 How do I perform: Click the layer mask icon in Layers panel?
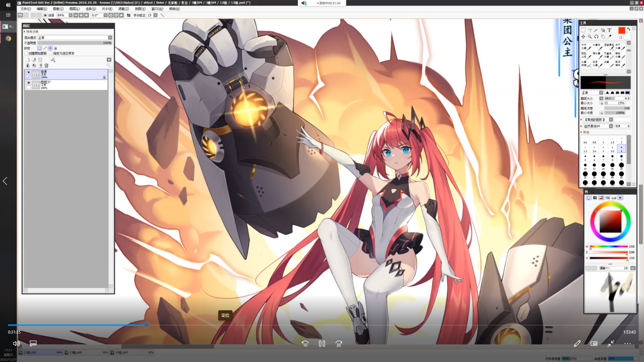pos(109,60)
